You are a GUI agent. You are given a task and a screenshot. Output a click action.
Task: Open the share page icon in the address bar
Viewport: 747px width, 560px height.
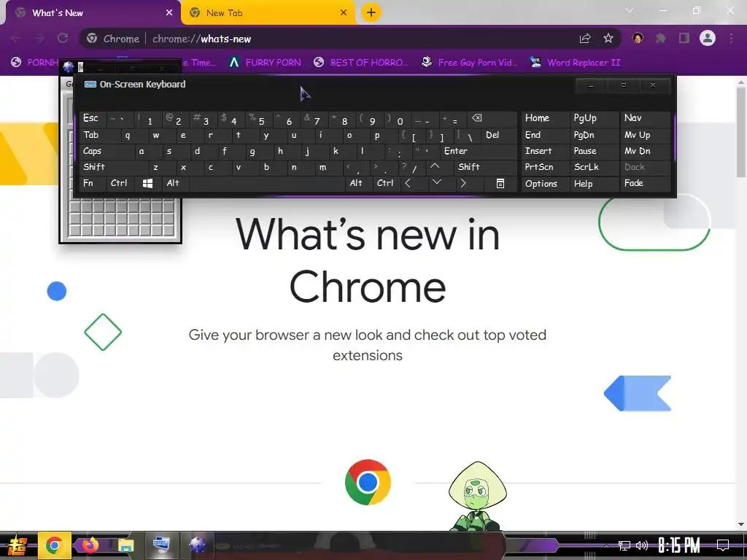coord(585,39)
